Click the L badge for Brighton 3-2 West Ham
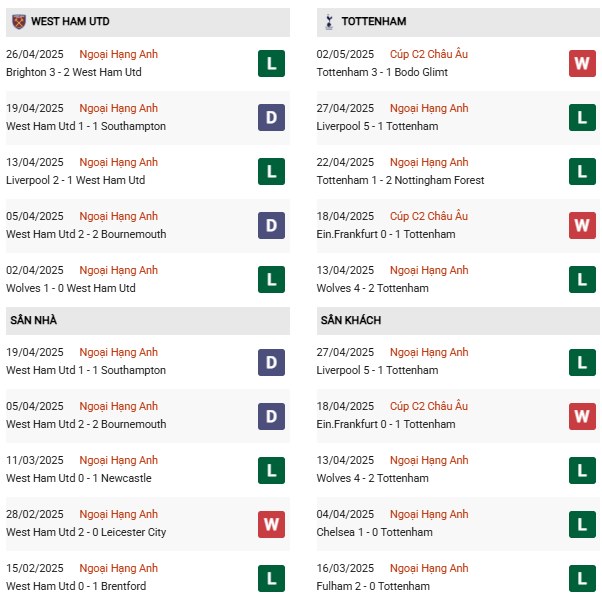 271,63
